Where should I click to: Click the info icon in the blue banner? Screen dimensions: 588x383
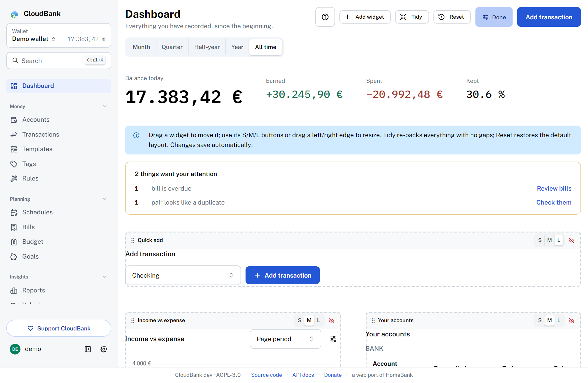tap(136, 135)
